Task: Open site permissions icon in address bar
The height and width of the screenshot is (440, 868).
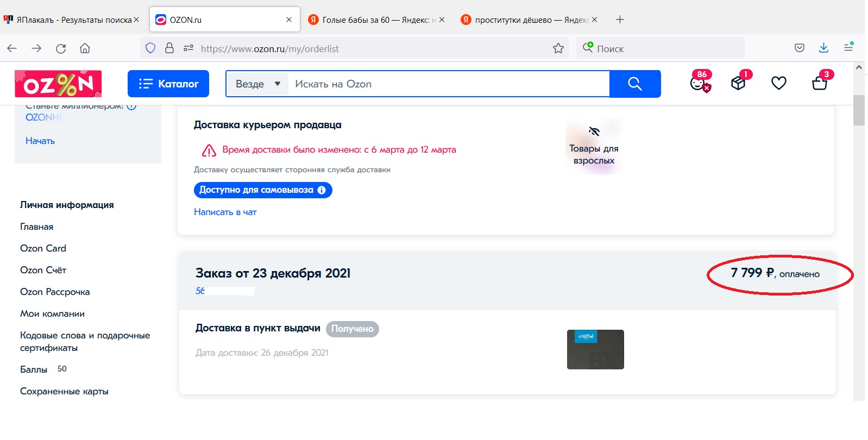Action: click(x=188, y=48)
